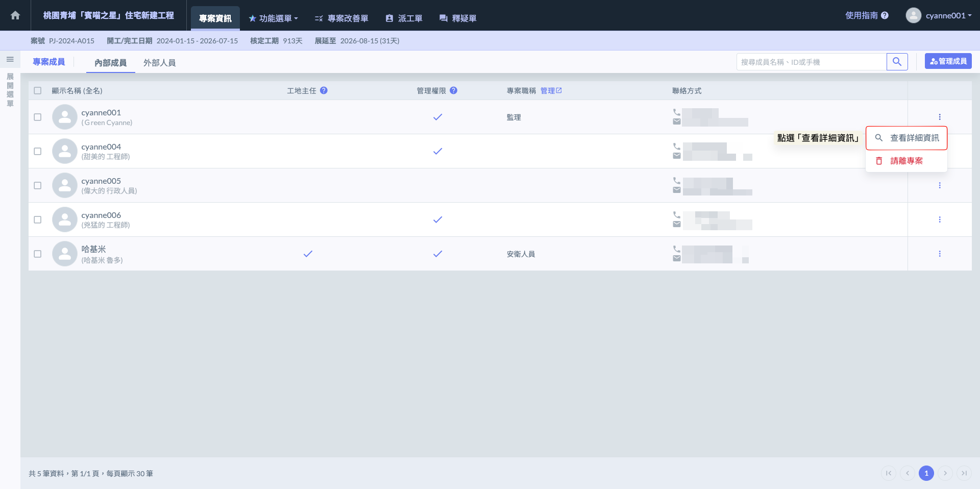Viewport: 980px width, 489px height.
Task: Click page 1 in the pagination
Action: coord(926,473)
